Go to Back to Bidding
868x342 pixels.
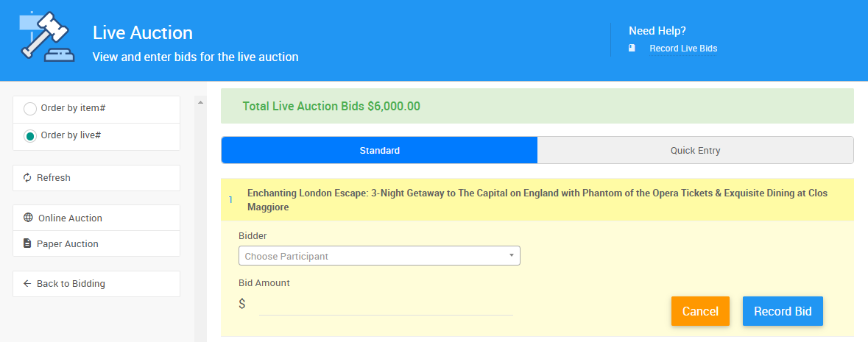coord(71,284)
